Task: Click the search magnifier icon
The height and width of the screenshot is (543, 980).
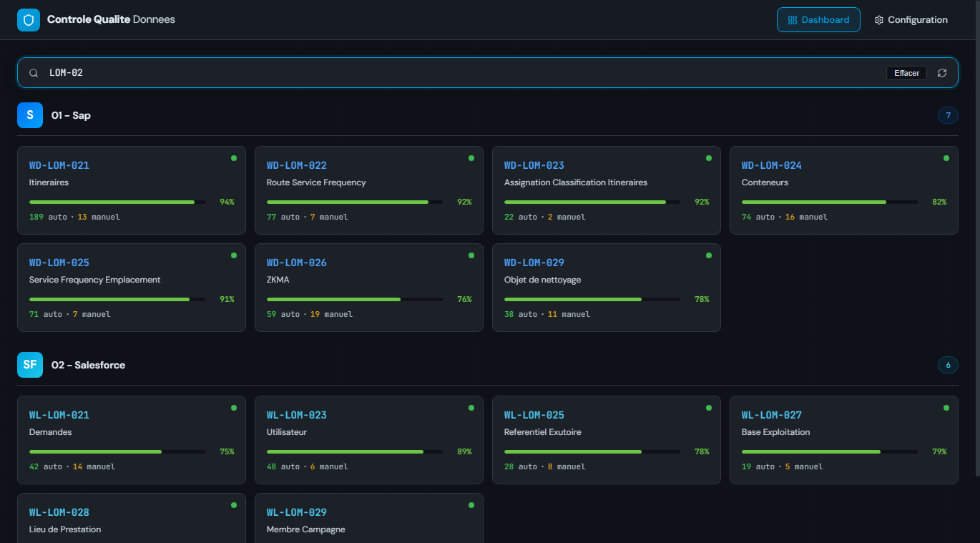Action: [34, 73]
